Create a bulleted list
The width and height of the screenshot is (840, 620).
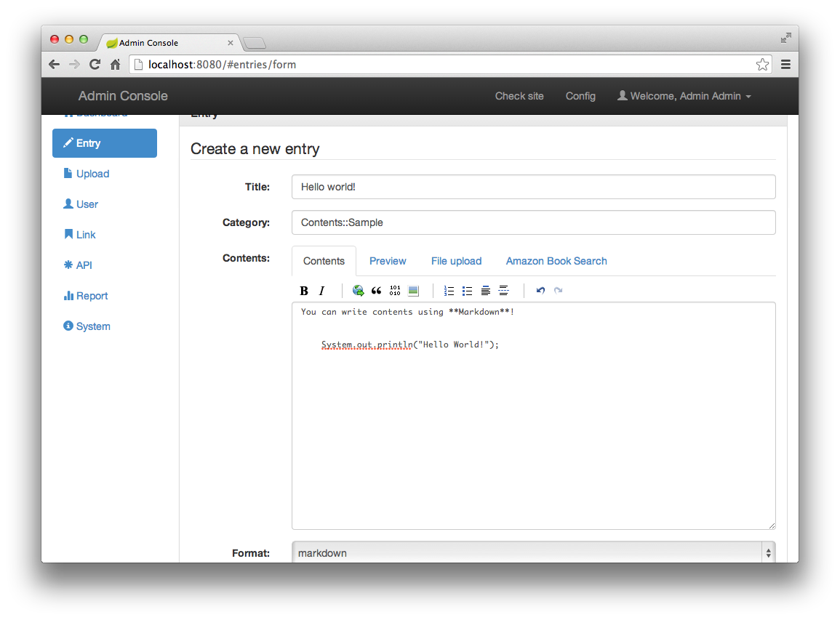click(467, 291)
